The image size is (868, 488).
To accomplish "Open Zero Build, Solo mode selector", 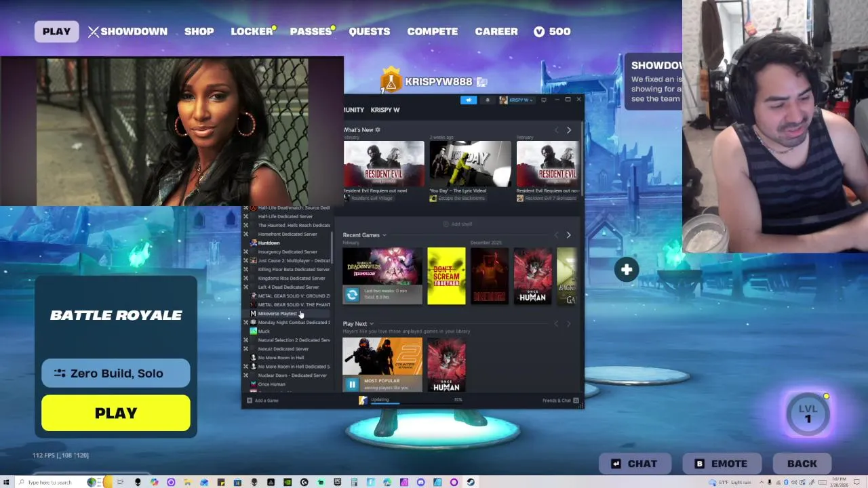I will [x=116, y=373].
